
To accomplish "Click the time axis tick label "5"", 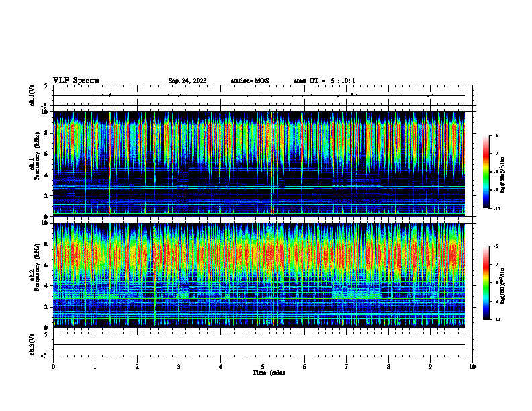I will pos(263,367).
